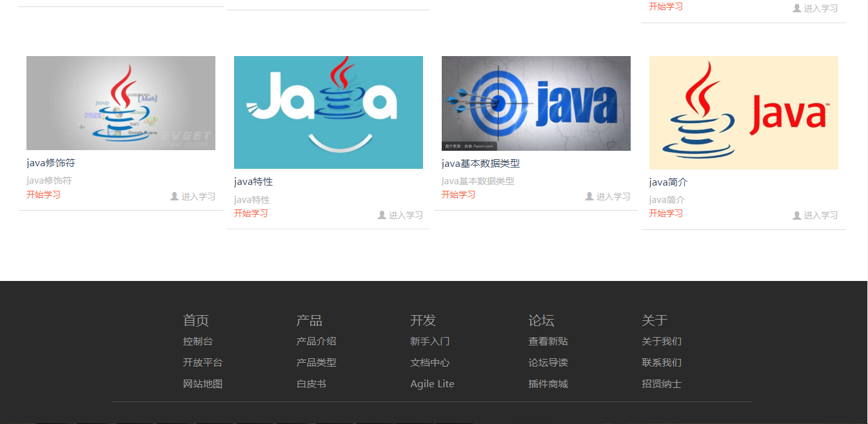This screenshot has height=424, width=868.
Task: Open 联系我们 footer link
Action: [x=662, y=363]
